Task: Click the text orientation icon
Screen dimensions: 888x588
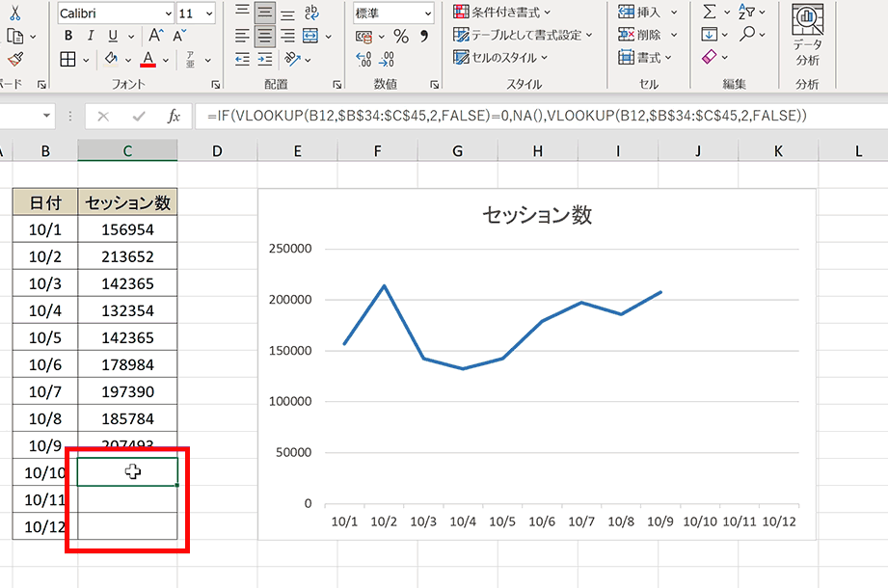Action: (292, 59)
